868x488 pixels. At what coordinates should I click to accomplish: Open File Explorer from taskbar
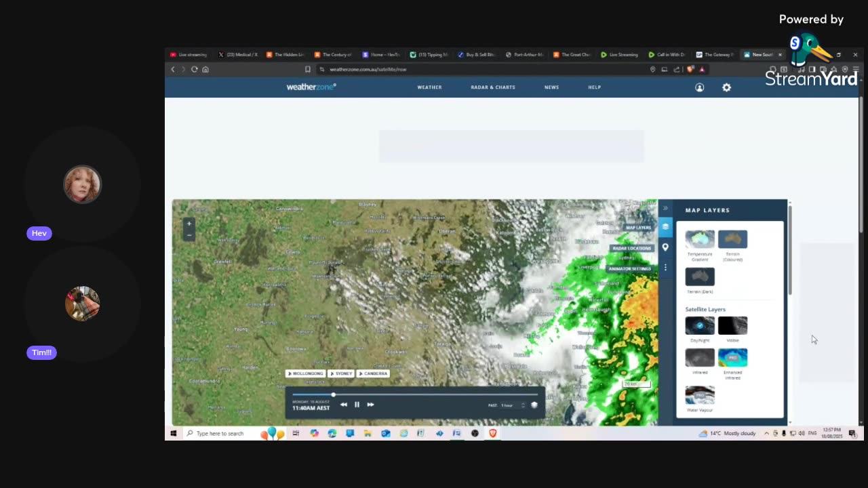pyautogui.click(x=368, y=433)
